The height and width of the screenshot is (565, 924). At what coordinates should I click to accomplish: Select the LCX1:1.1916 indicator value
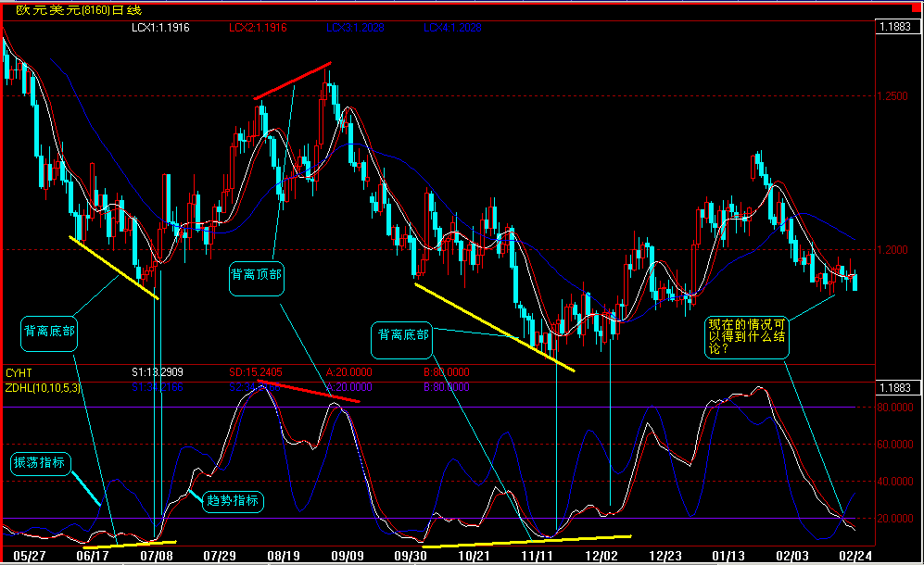160,28
